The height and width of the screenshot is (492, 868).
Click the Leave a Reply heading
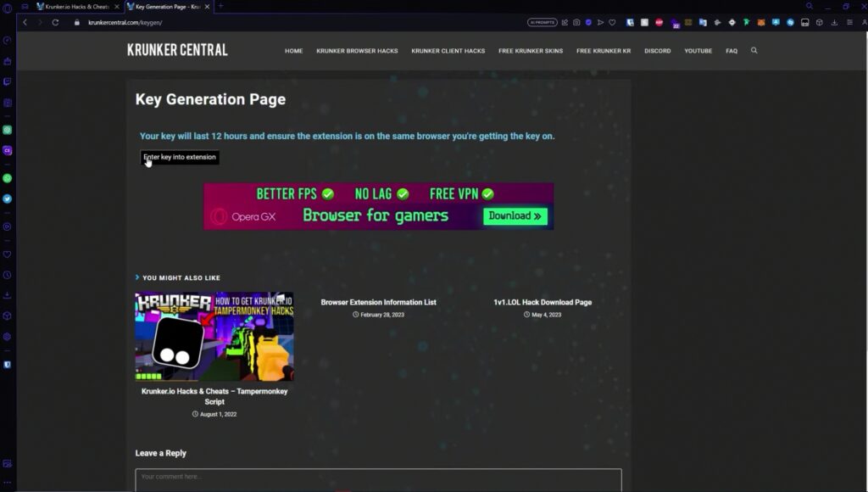click(x=160, y=453)
